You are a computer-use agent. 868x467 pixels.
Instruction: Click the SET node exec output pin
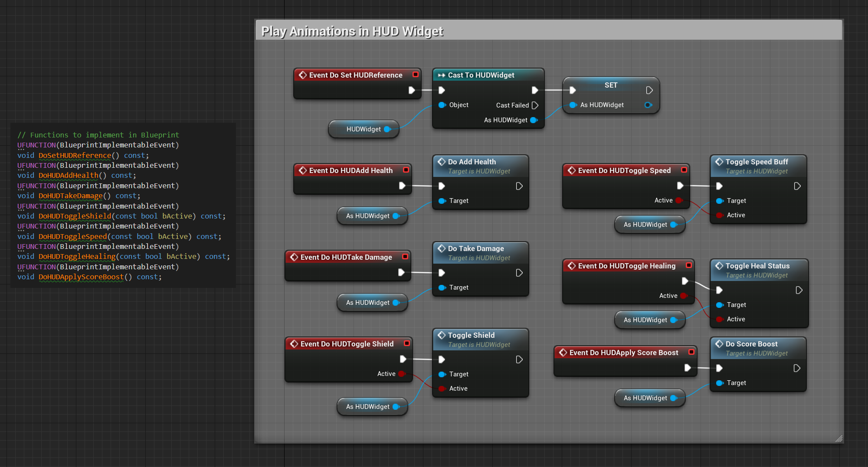(649, 90)
